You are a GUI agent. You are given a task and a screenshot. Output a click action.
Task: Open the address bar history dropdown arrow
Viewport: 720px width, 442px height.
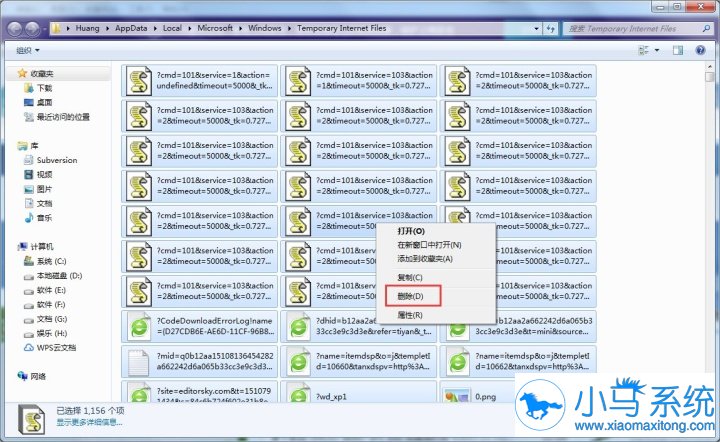click(536, 28)
